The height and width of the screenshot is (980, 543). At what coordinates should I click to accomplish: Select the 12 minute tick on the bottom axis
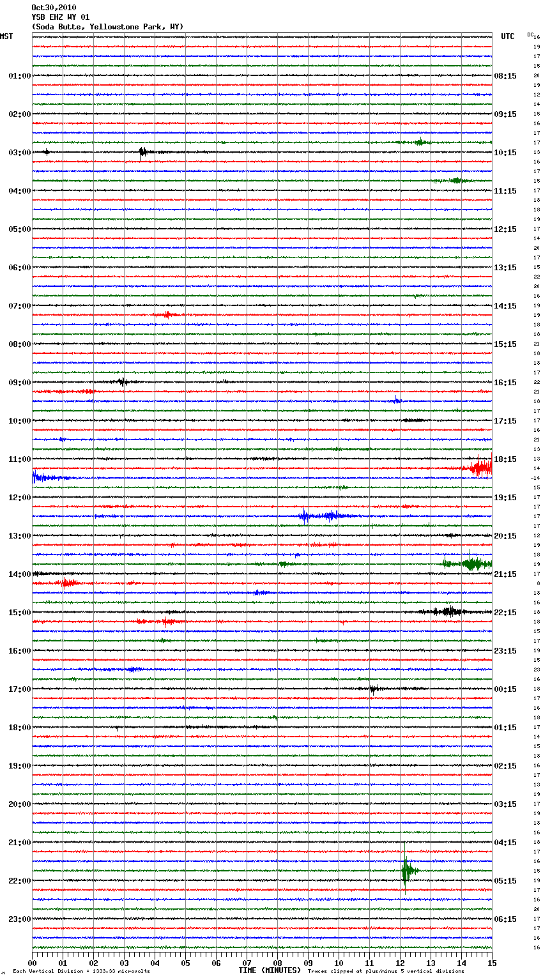pos(401,963)
